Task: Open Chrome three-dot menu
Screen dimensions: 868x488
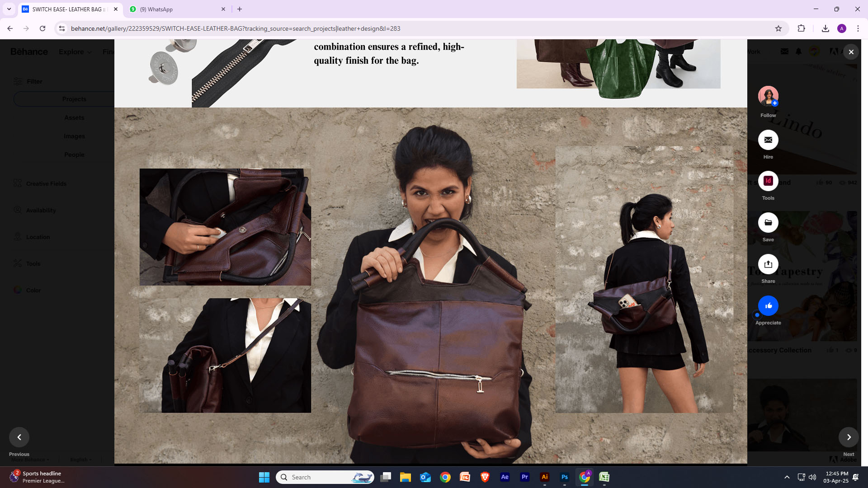Action: pyautogui.click(x=858, y=28)
